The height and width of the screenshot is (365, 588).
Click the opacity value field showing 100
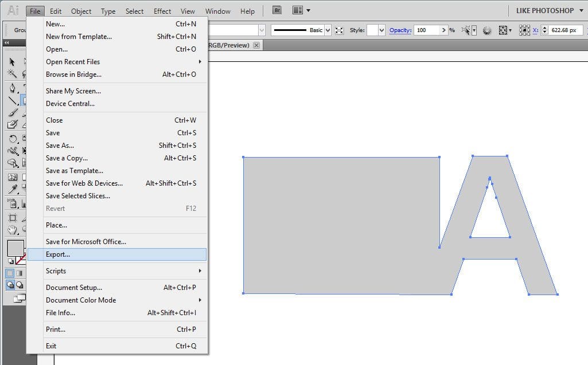coord(427,30)
